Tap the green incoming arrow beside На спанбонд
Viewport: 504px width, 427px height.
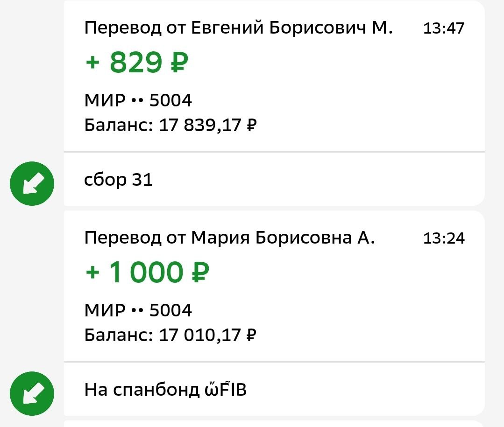32,394
